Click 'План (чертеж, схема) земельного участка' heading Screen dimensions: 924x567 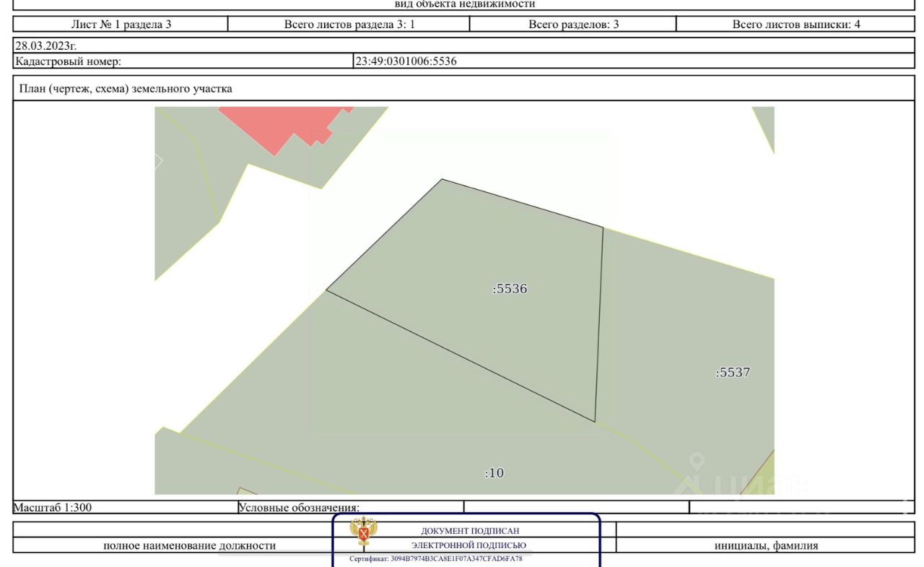tap(125, 89)
